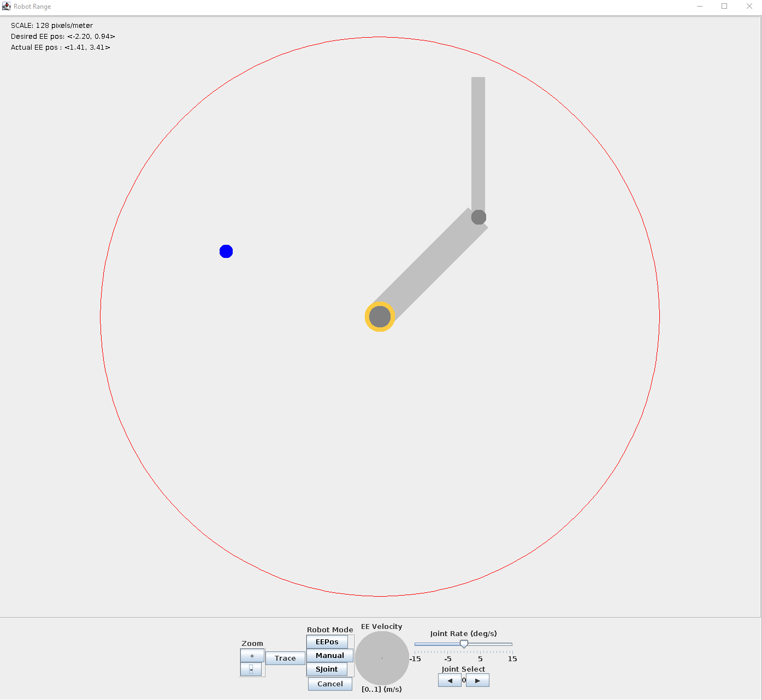
Task: Select Manual robot mode
Action: (x=330, y=656)
